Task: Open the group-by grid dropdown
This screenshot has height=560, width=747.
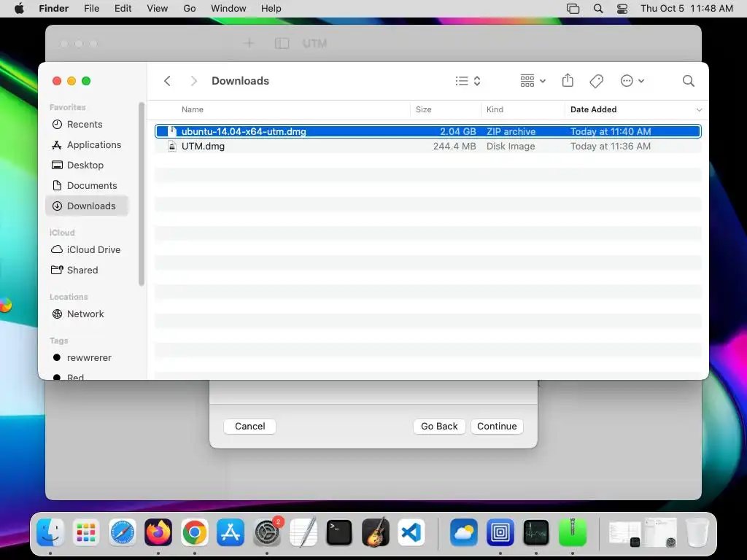Action: click(533, 81)
